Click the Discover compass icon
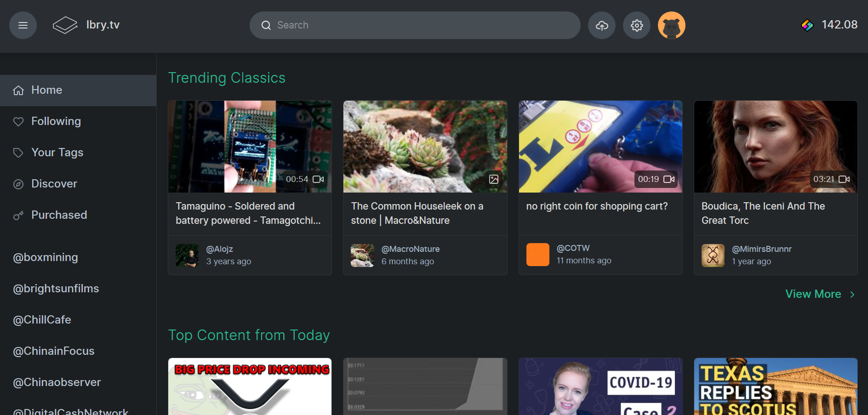 18,184
